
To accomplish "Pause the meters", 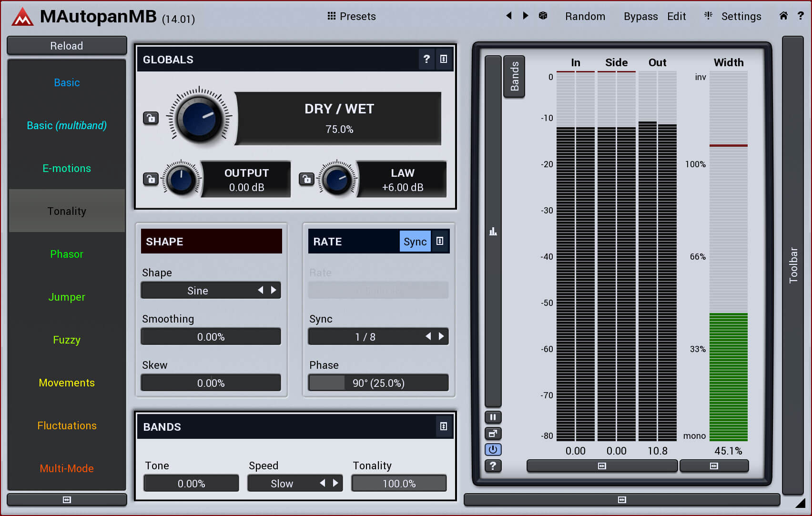I will pos(493,417).
